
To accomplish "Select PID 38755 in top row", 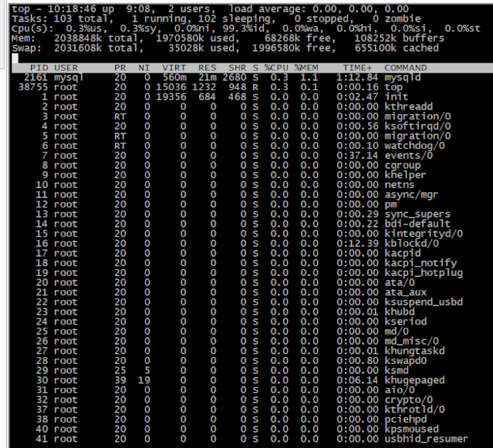I will [x=33, y=87].
